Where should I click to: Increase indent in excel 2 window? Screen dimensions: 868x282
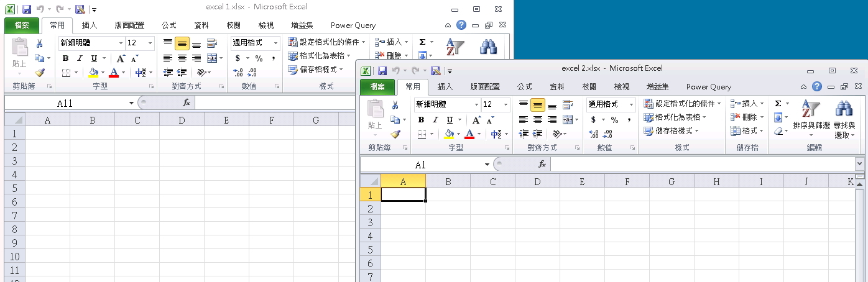click(x=538, y=134)
